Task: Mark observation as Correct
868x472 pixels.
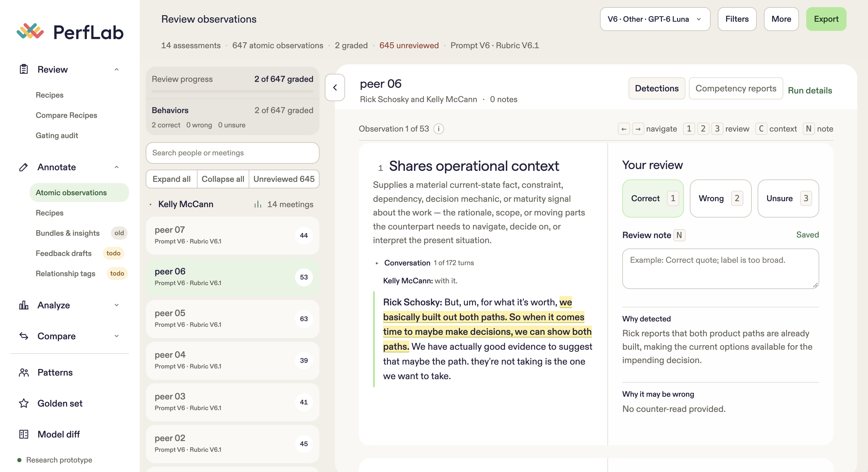Action: tap(653, 198)
